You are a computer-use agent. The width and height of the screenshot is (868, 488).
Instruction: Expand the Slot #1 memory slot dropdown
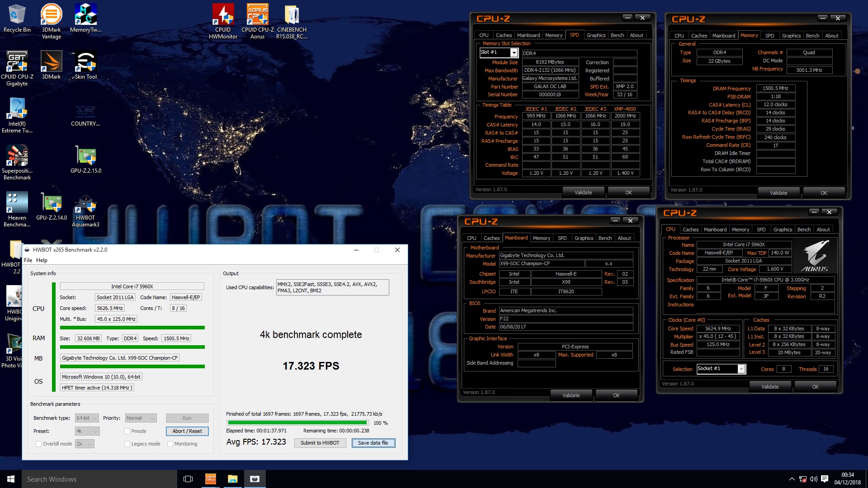[514, 53]
